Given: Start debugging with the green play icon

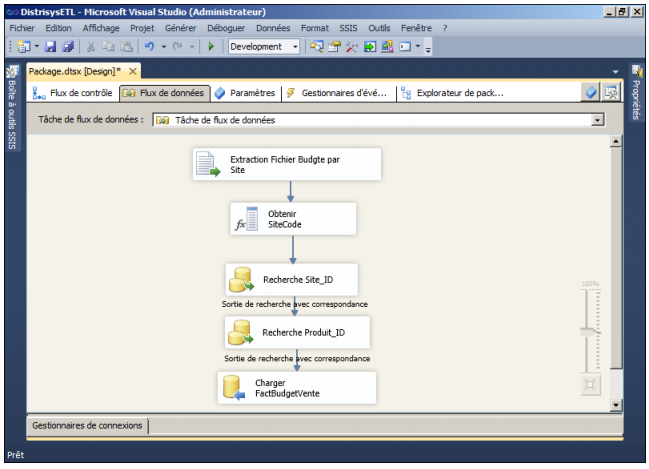Looking at the screenshot, I should [x=211, y=47].
